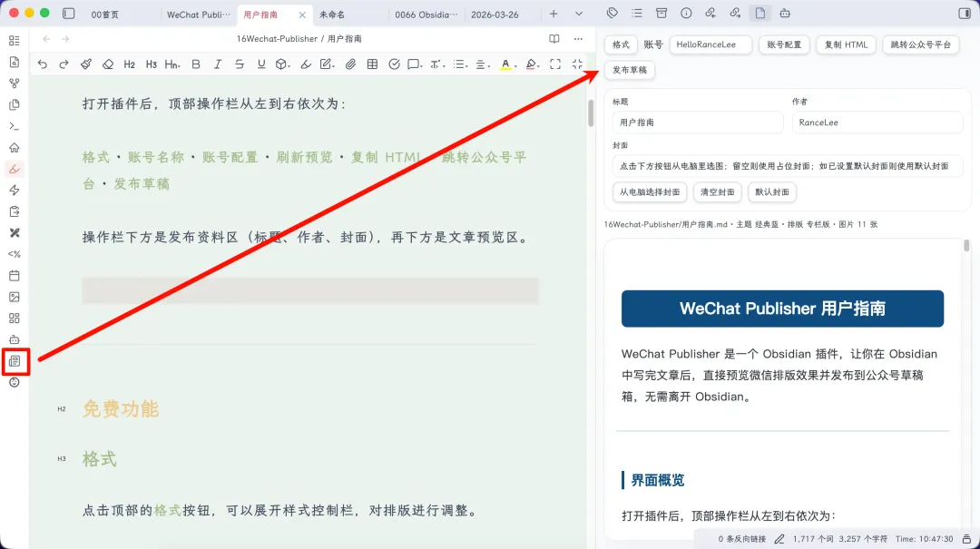This screenshot has height=549, width=980.
Task: Close the 用户指南 tab
Action: tap(302, 15)
